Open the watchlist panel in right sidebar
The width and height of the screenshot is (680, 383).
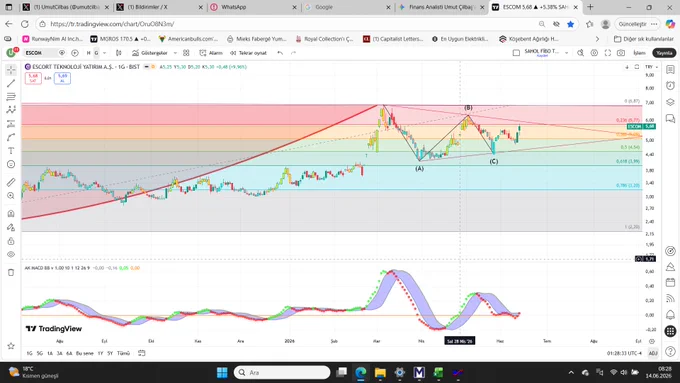click(x=670, y=70)
